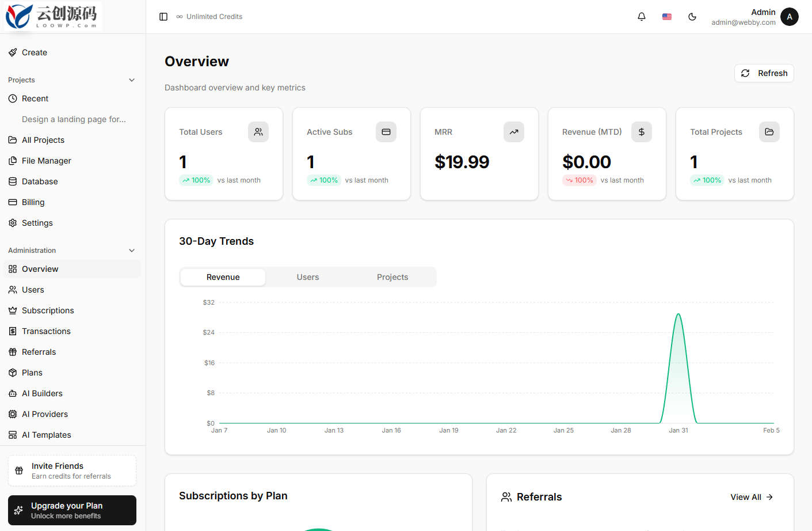Open the notifications bell
The height and width of the screenshot is (531, 812).
coord(642,17)
